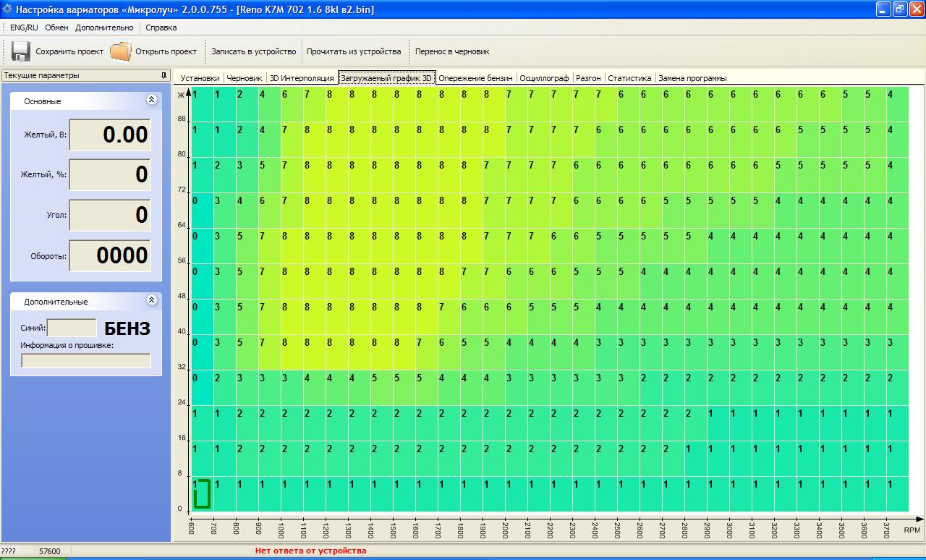Open the Черновик tab
This screenshot has width=926, height=560.
(x=245, y=78)
